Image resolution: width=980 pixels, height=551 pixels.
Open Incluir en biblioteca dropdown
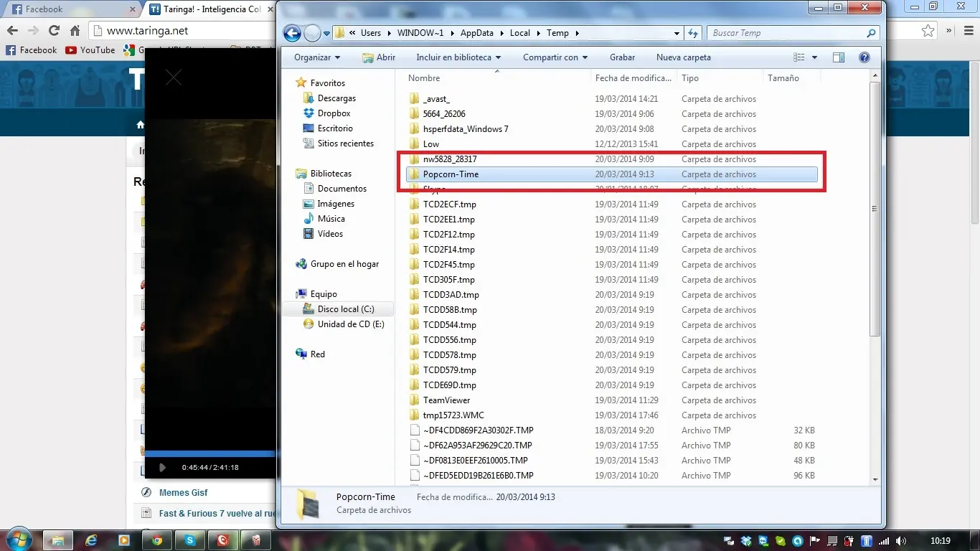pos(458,57)
